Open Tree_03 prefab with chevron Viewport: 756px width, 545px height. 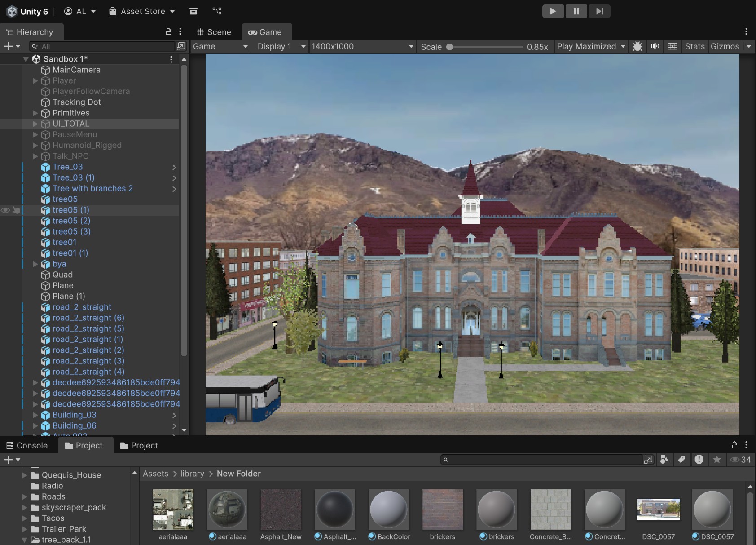(x=174, y=167)
